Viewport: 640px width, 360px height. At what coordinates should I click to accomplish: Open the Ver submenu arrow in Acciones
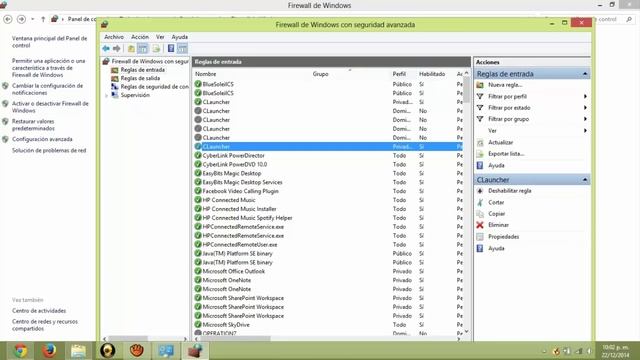tap(585, 131)
